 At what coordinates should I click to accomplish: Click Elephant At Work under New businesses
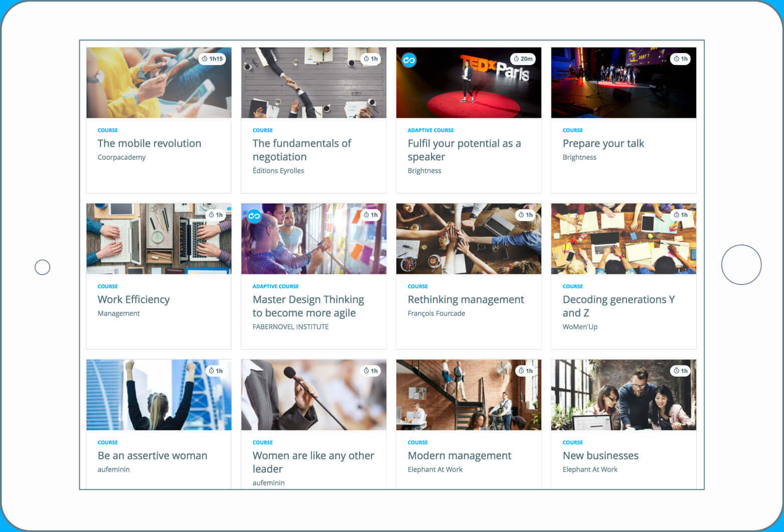coord(590,469)
